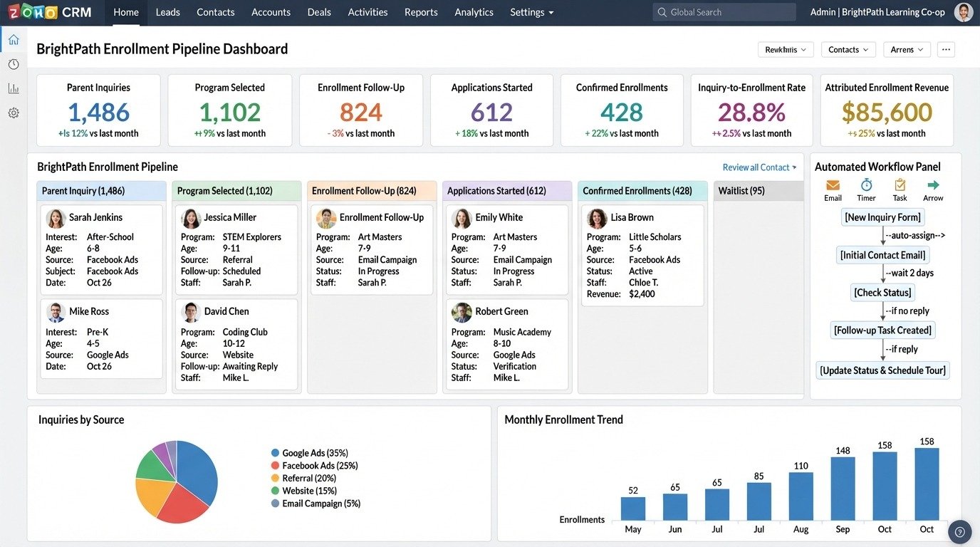980x547 pixels.
Task: Click David Chen's avatar photo
Action: [191, 312]
